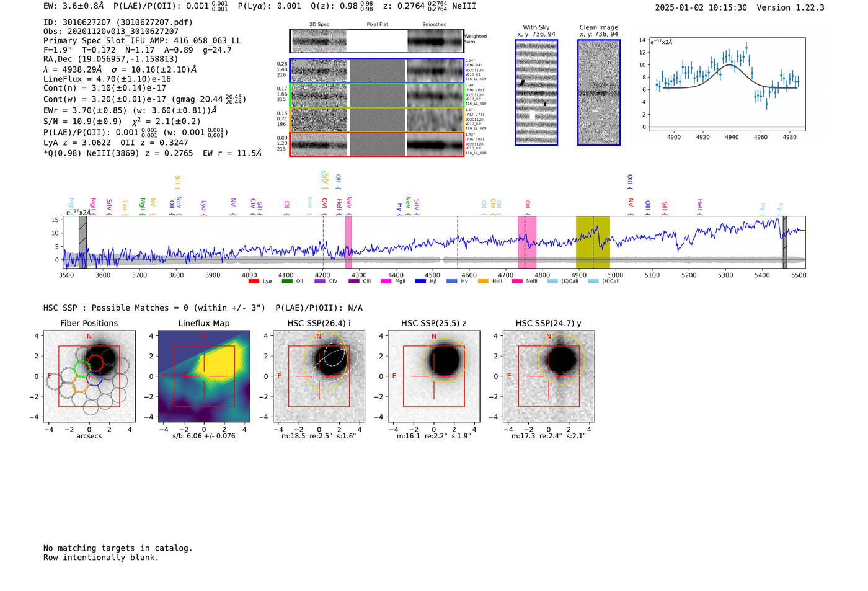Click the Primary Spec_Slot_IFU_AMP text line
Viewport: 868px width, 591px height.
point(142,41)
